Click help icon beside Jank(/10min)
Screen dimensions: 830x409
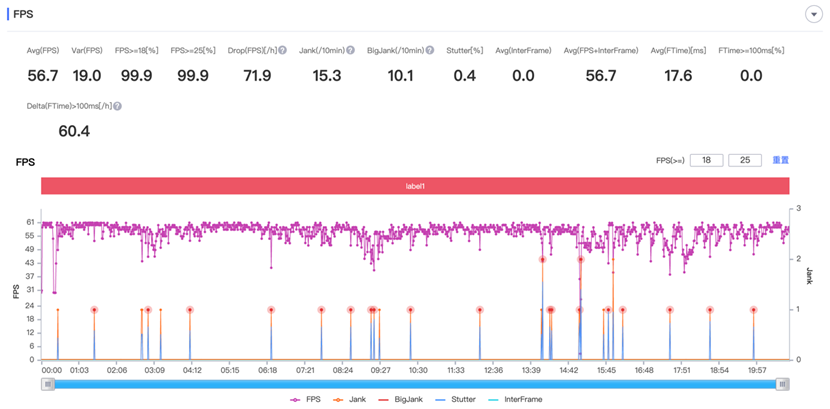351,50
